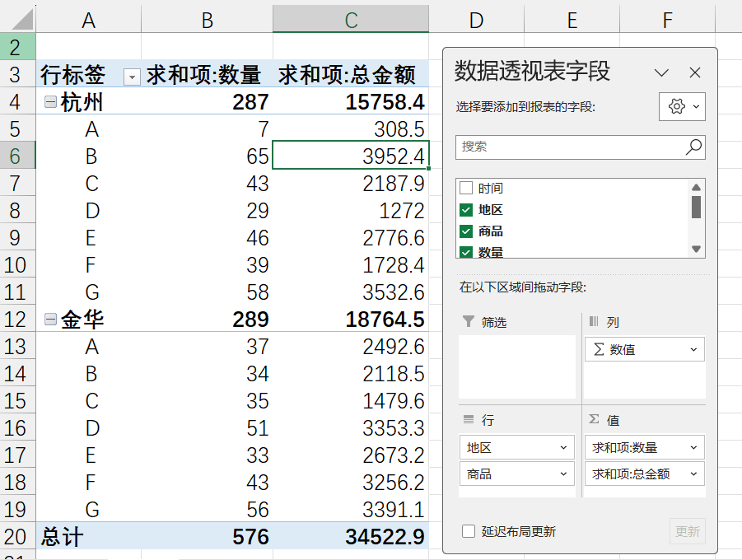Click cell with value 18764.5
The image size is (742, 560).
coord(351,320)
